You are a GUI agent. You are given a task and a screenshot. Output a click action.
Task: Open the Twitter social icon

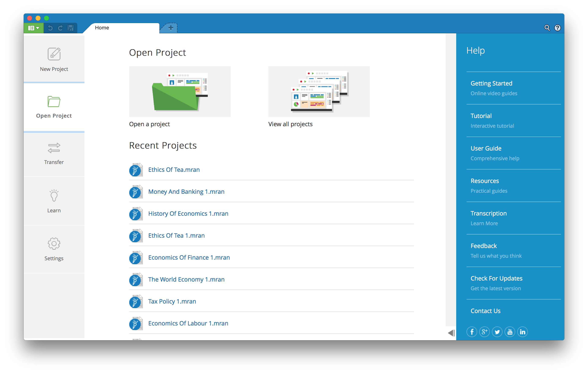point(497,332)
